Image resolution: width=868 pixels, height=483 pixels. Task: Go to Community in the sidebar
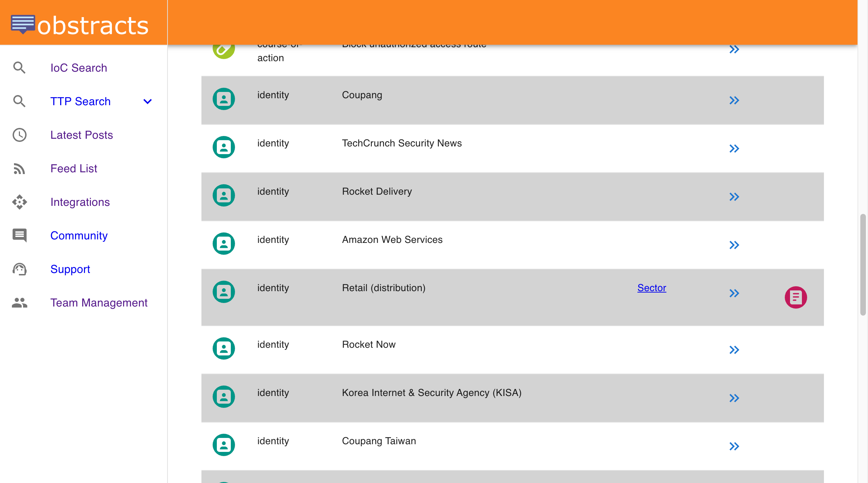click(79, 236)
